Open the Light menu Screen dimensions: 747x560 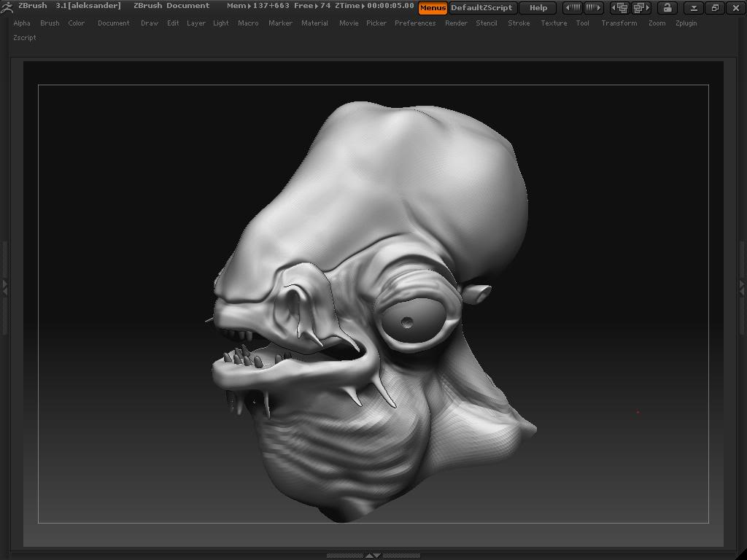pos(220,23)
